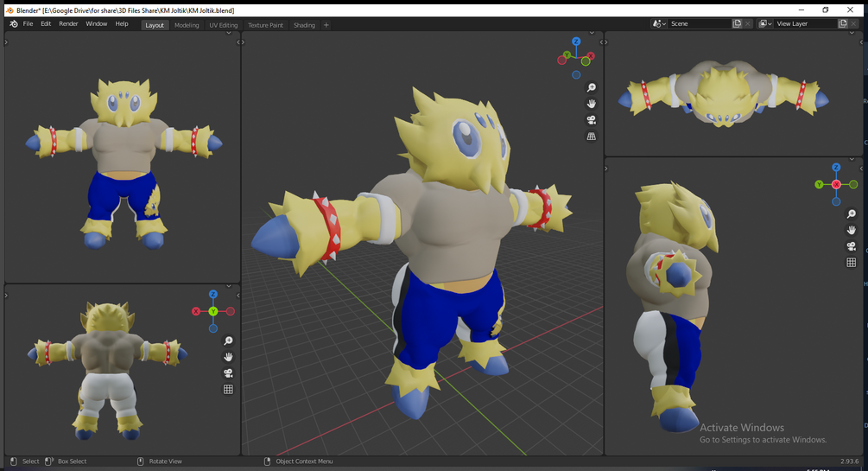The height and width of the screenshot is (471, 868).
Task: Open toolbar arrow on front-view viewport left edge
Action: click(6, 42)
